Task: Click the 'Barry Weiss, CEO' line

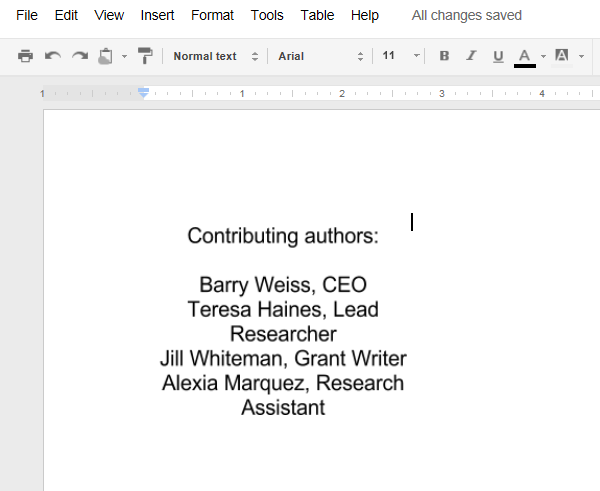Action: pos(283,285)
